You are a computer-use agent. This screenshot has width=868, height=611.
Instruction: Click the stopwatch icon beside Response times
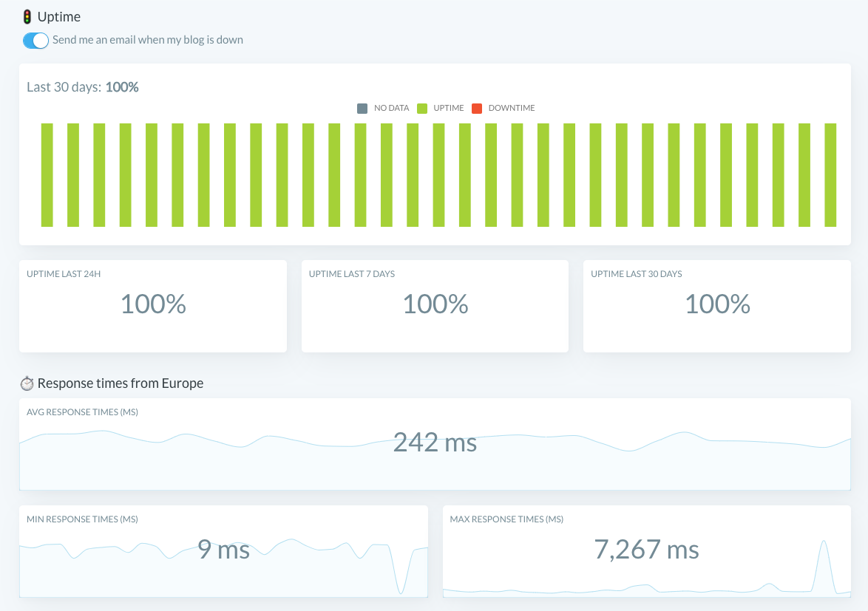(x=27, y=383)
